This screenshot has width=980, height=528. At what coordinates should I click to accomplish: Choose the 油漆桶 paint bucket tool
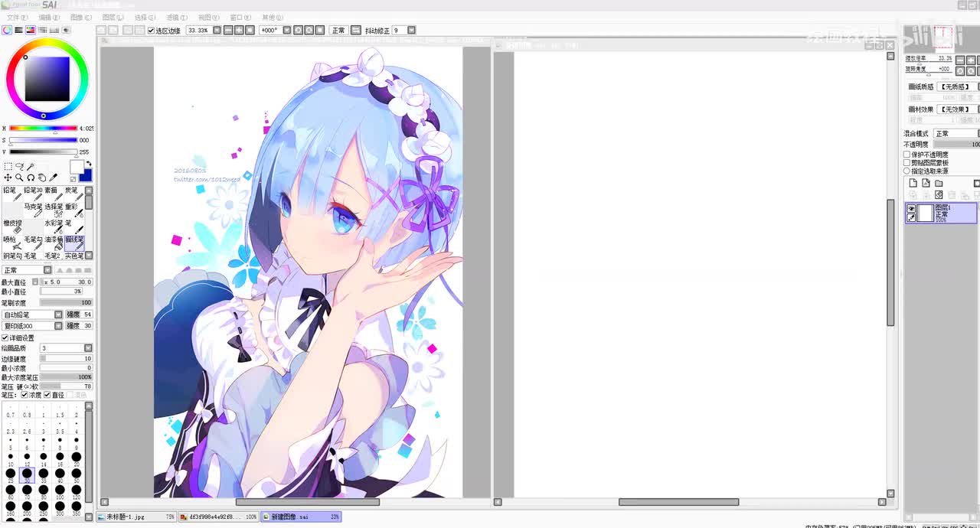tap(53, 243)
